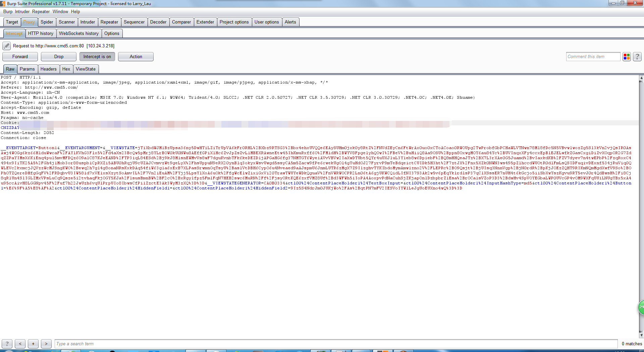Open the highlight color picker icon
Image resolution: width=644 pixels, height=352 pixels.
coord(627,57)
